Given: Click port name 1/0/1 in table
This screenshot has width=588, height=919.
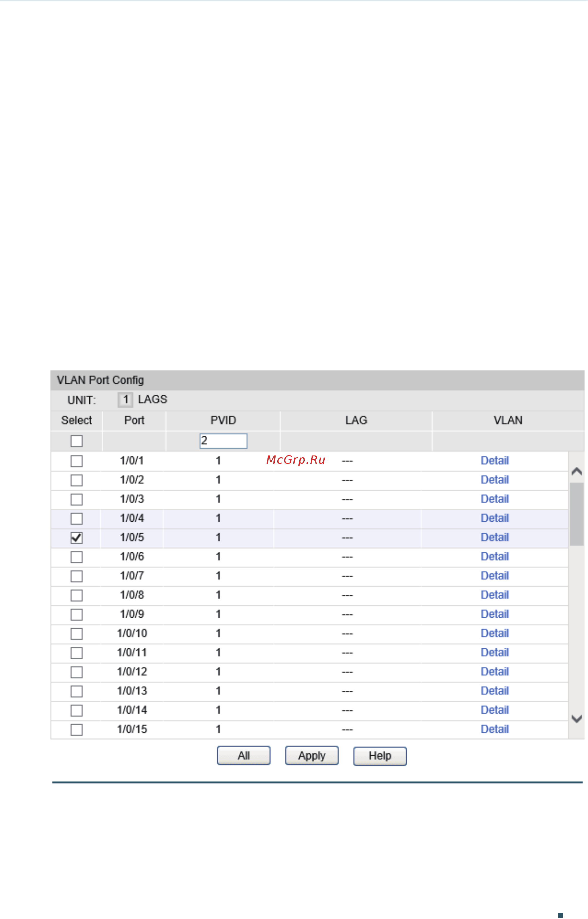Looking at the screenshot, I should coord(132,461).
